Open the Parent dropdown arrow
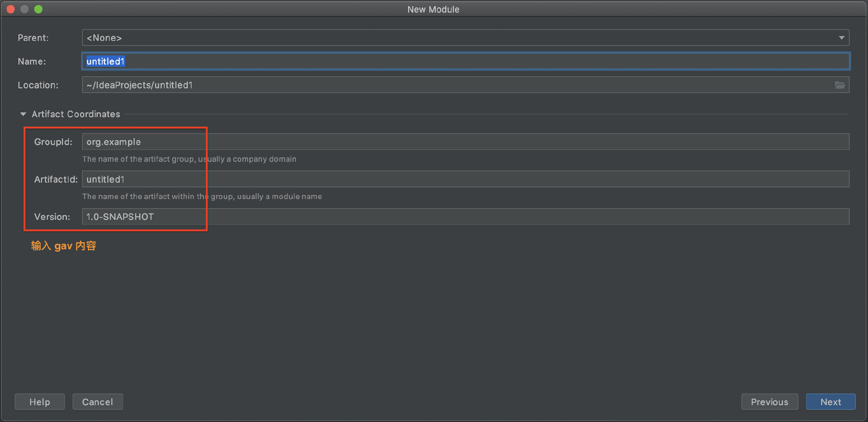The image size is (868, 422). [x=841, y=38]
